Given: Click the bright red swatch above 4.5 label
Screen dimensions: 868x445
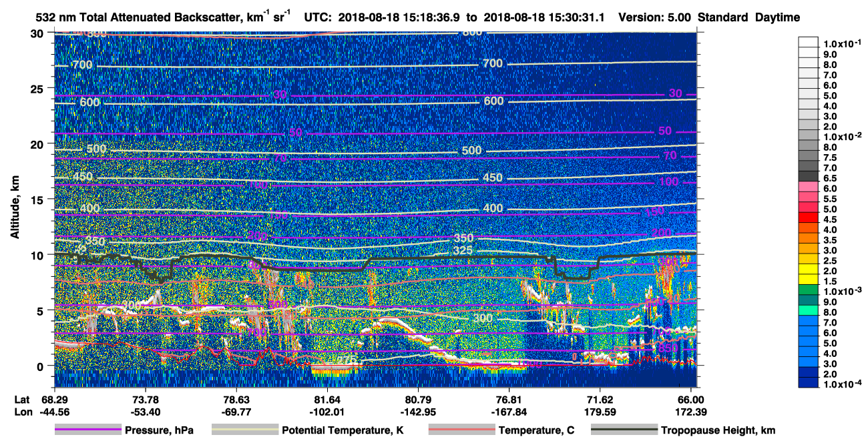Looking at the screenshot, I should click(x=809, y=217).
